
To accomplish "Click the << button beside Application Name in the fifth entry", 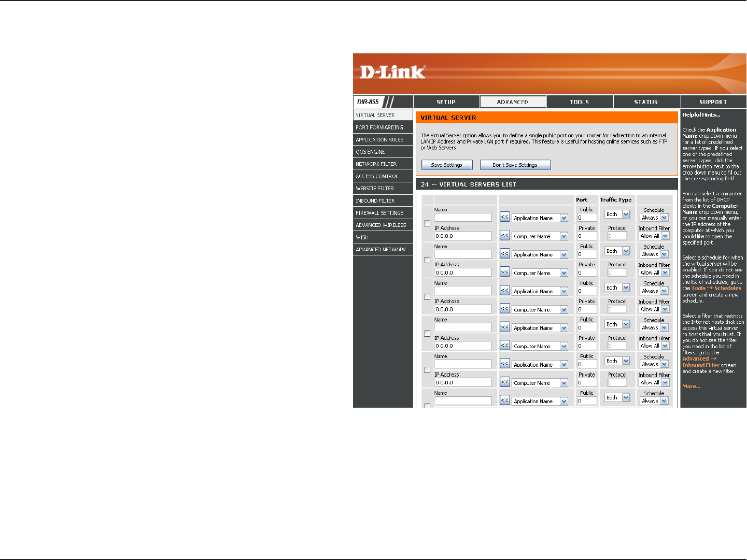I will pos(504,364).
